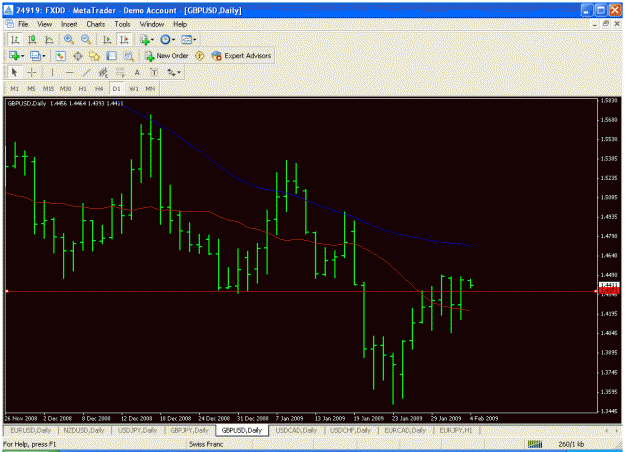Switch to M5 timeframe
This screenshot has height=452, width=625.
tap(31, 88)
